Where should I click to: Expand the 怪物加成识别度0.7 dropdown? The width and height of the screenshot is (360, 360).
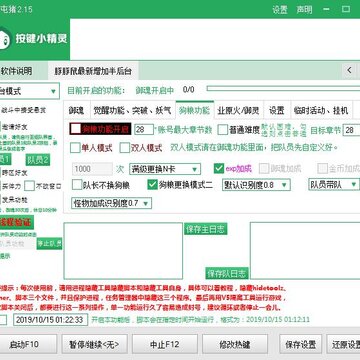tap(111, 203)
